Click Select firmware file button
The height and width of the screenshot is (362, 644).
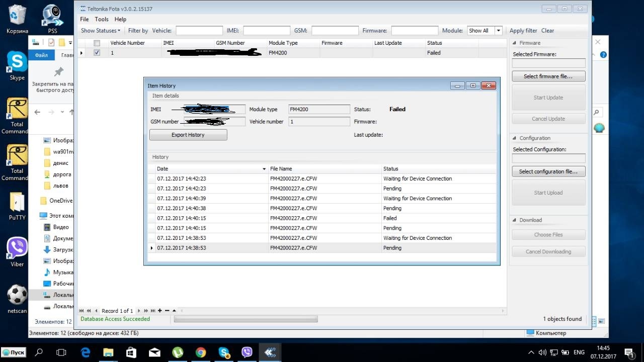click(548, 76)
